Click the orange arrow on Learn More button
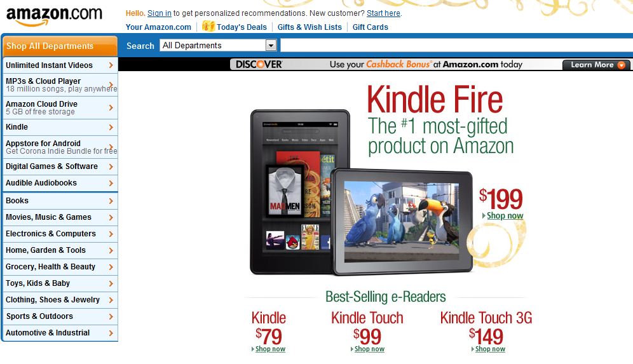This screenshot has width=633, height=364. (622, 65)
